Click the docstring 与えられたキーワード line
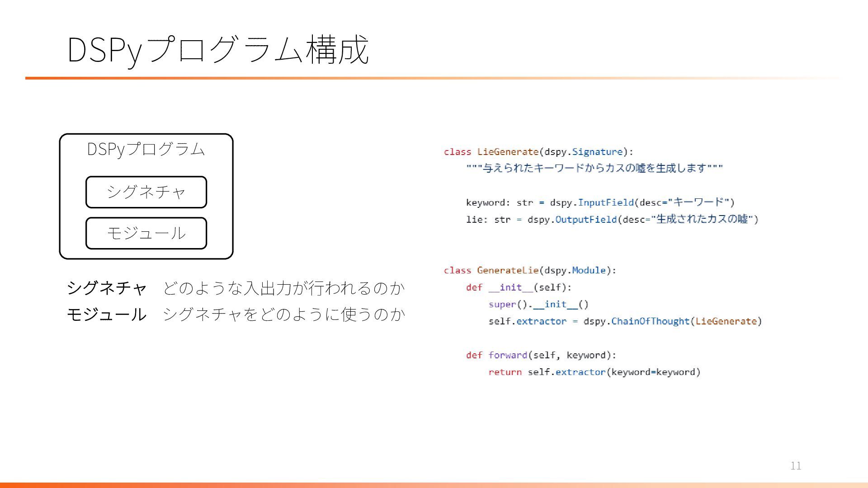This screenshot has width=868, height=488. click(x=594, y=168)
